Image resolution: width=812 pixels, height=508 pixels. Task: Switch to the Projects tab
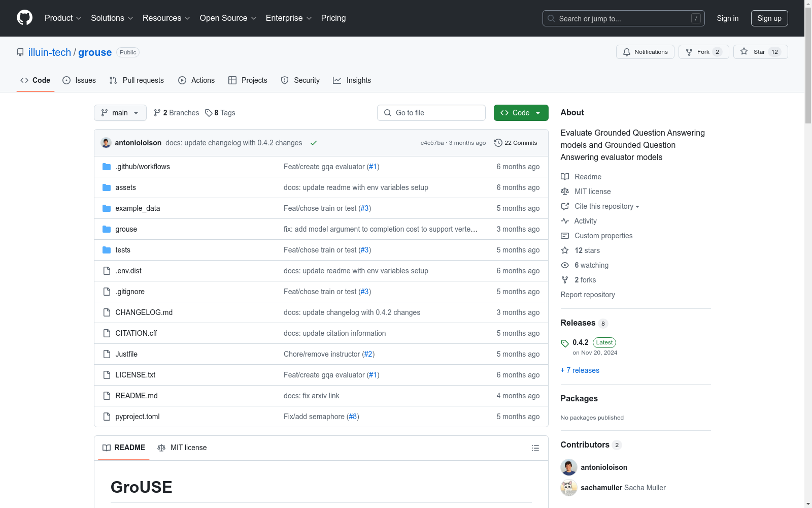click(x=248, y=80)
